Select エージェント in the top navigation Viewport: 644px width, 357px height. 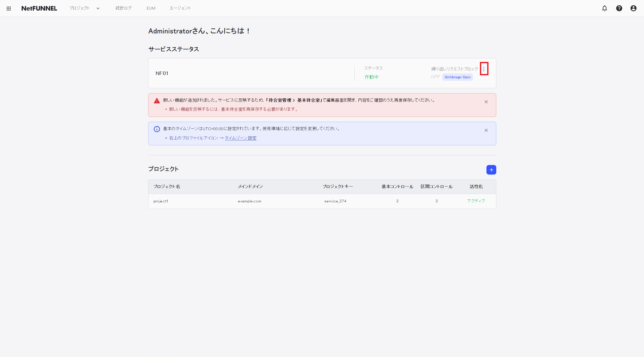(x=180, y=8)
